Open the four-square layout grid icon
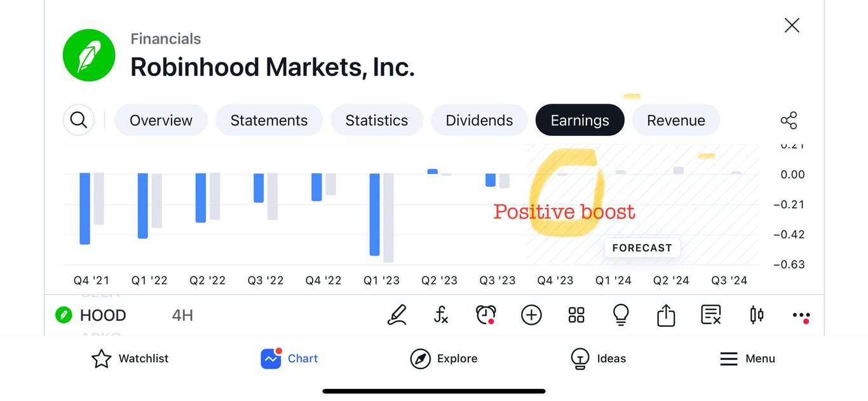This screenshot has width=868, height=401. [x=576, y=315]
